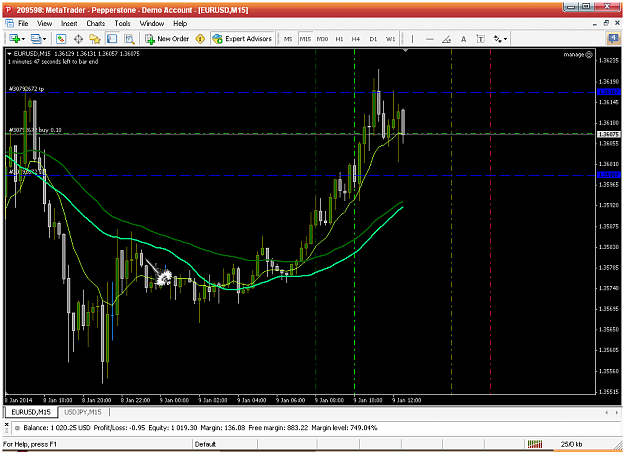Switch chart to M5 timeframe
The image size is (625, 452).
[x=288, y=39]
